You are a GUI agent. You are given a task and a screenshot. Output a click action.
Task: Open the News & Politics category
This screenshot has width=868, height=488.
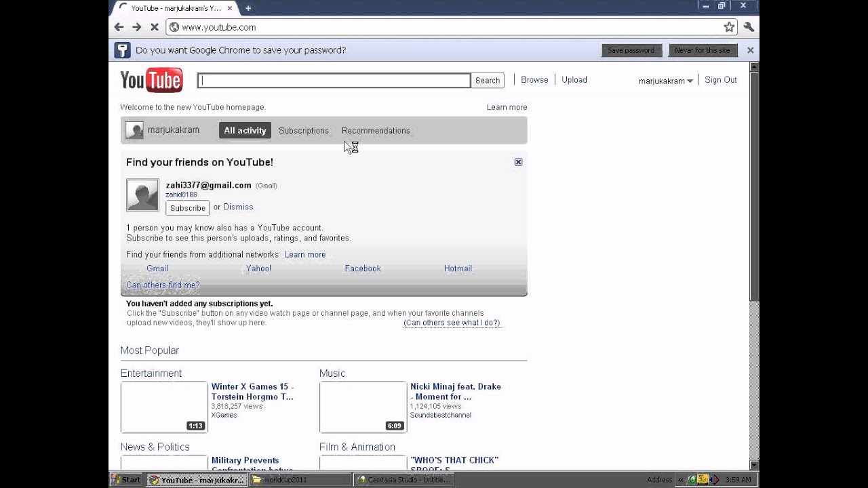(x=155, y=447)
